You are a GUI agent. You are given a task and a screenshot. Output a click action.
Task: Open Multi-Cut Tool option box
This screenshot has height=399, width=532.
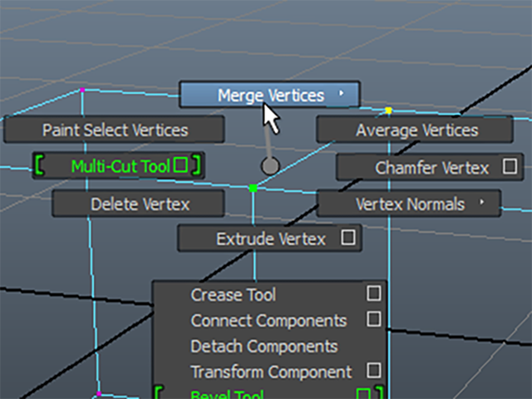point(180,165)
